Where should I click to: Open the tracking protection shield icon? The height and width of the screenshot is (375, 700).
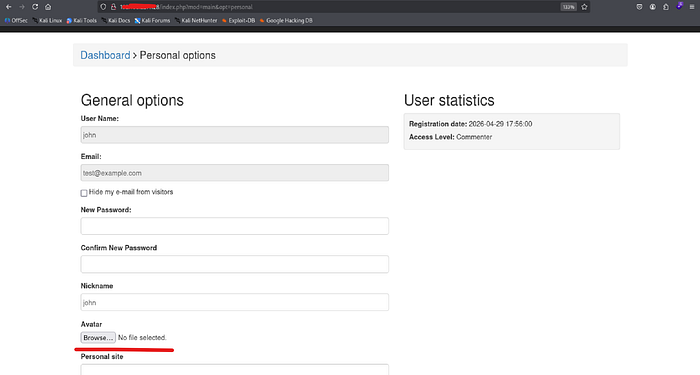(x=104, y=7)
